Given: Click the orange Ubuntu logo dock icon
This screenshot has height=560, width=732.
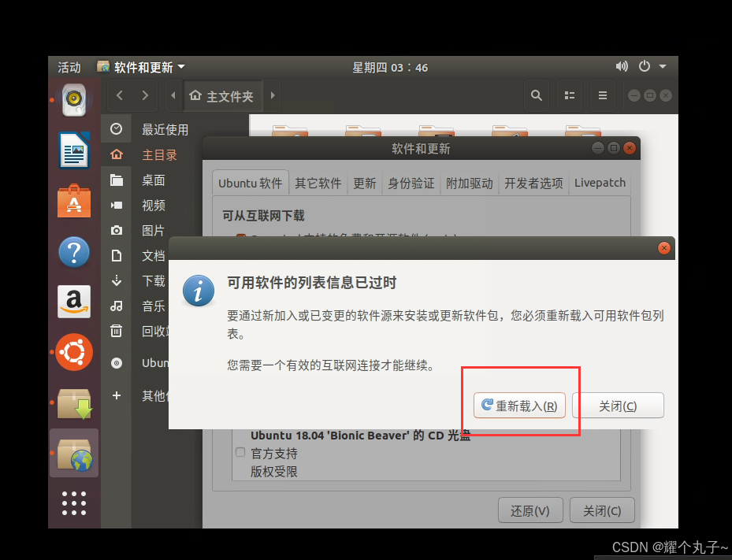Looking at the screenshot, I should (74, 352).
